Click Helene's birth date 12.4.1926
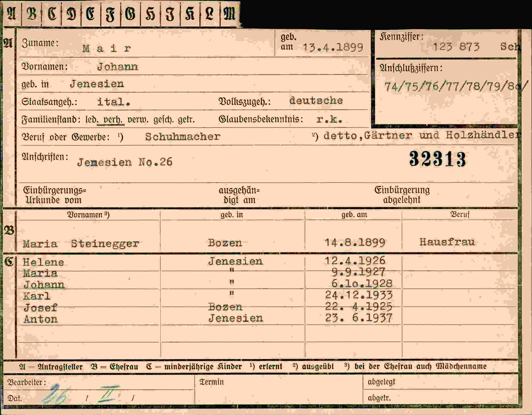The height and width of the screenshot is (415, 532). pos(355,261)
